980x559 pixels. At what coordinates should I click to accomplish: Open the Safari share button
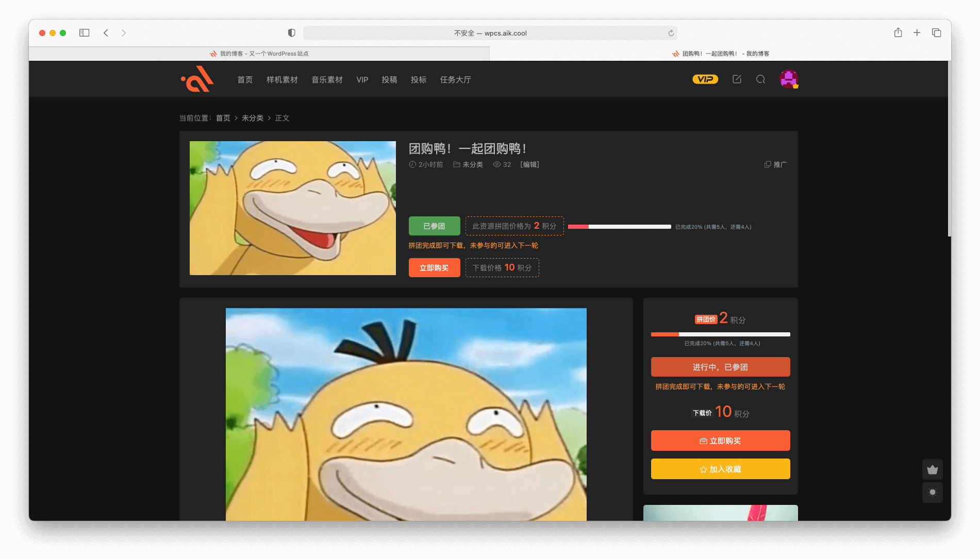[x=898, y=32]
